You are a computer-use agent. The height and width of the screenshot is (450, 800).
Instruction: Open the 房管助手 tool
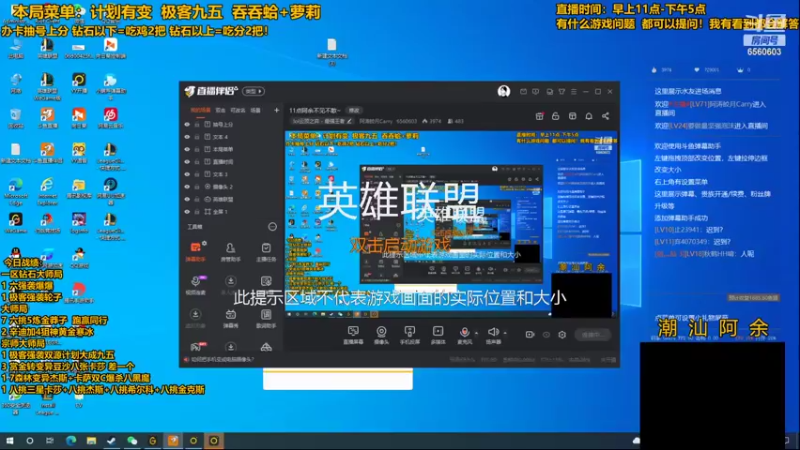(x=231, y=252)
